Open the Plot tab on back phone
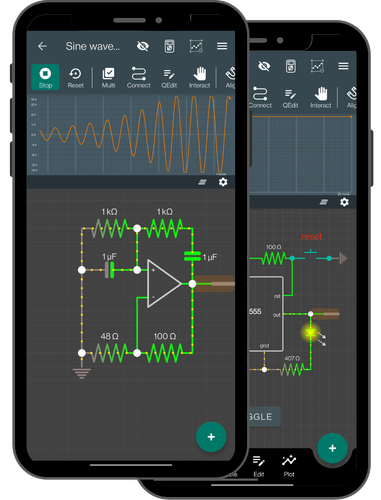Screen dimensions: 381x500 pos(289,466)
